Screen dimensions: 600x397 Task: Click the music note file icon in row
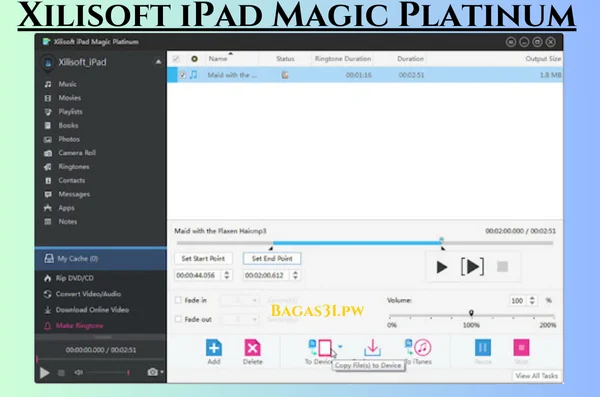tap(194, 75)
